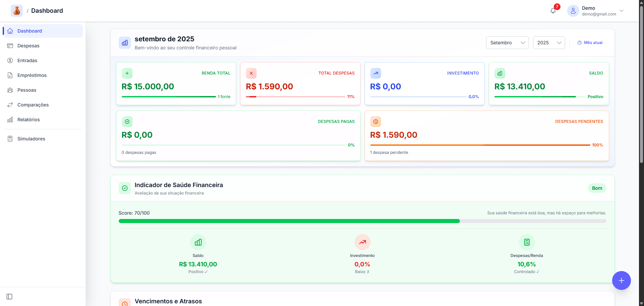This screenshot has width=644, height=306.
Task: Click the Investimento trend arrow icon
Action: (362, 242)
